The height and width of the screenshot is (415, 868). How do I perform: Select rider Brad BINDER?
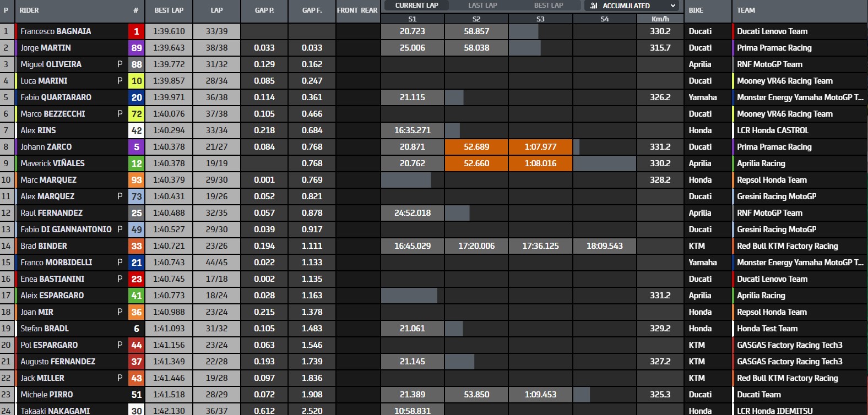(x=44, y=246)
